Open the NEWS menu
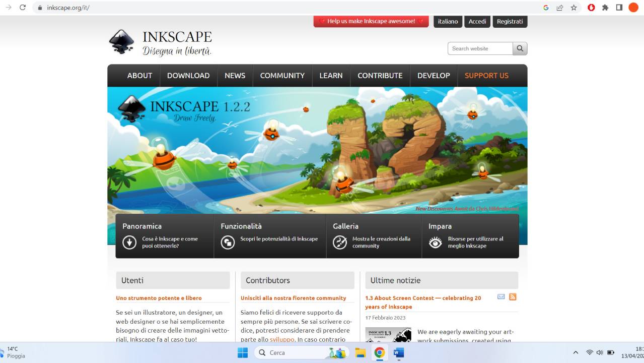Image resolution: width=644 pixels, height=363 pixels. 235,76
